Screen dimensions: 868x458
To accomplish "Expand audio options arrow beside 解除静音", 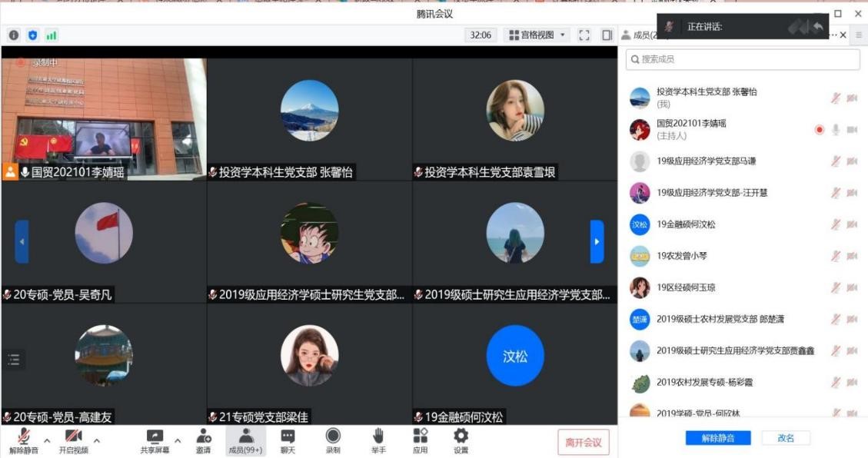I will click(x=47, y=441).
